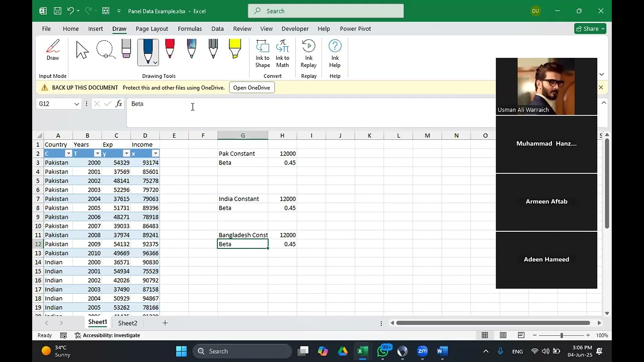Click Accessibility: Investigate in status bar

[x=107, y=335]
